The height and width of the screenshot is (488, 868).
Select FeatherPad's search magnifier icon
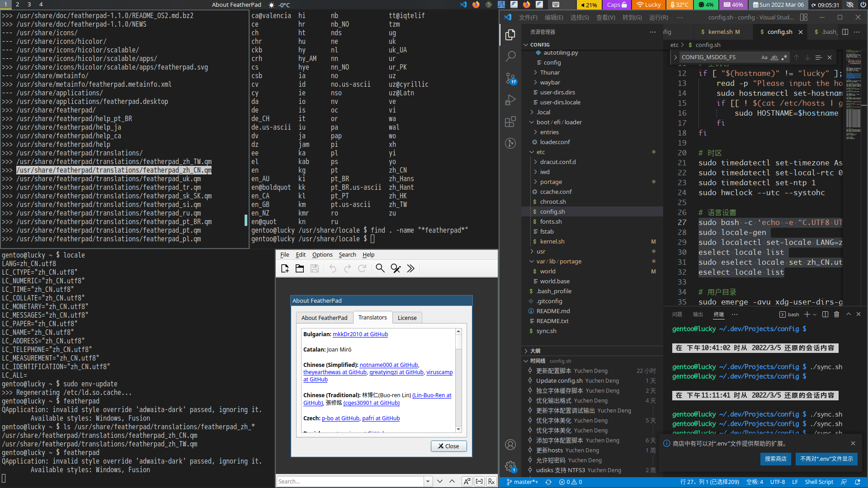380,268
